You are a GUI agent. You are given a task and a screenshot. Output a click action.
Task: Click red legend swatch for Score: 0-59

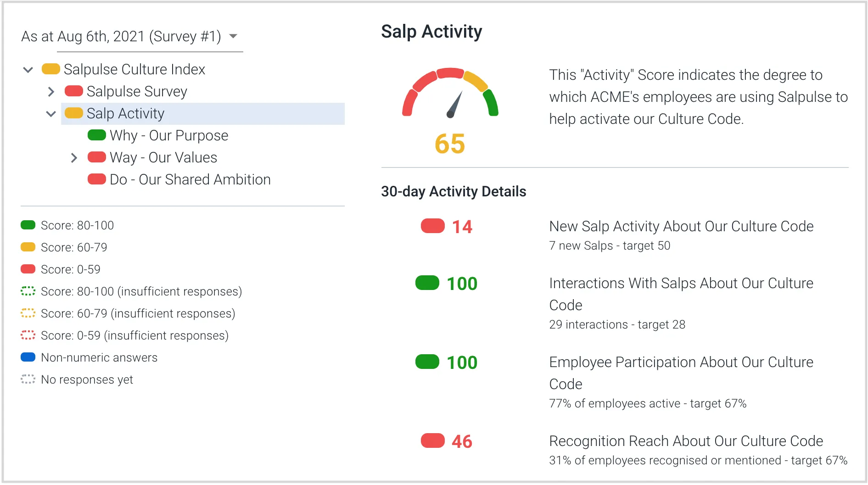coord(28,269)
